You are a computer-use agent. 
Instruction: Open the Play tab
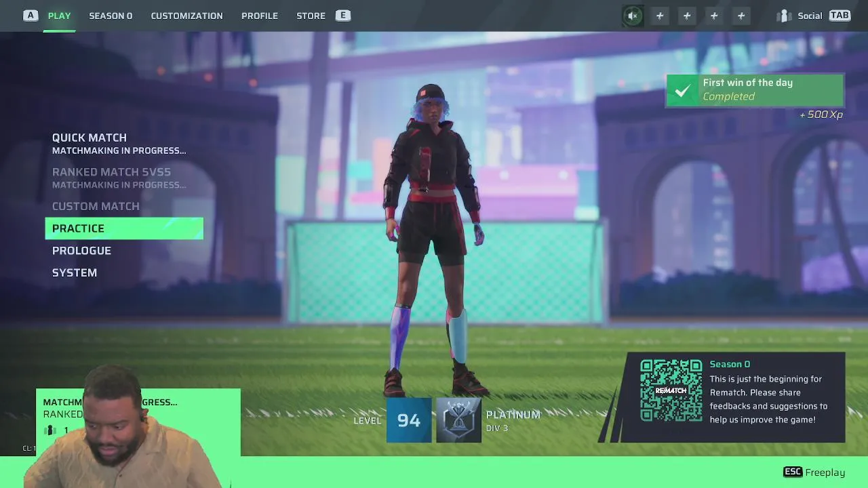coord(59,16)
